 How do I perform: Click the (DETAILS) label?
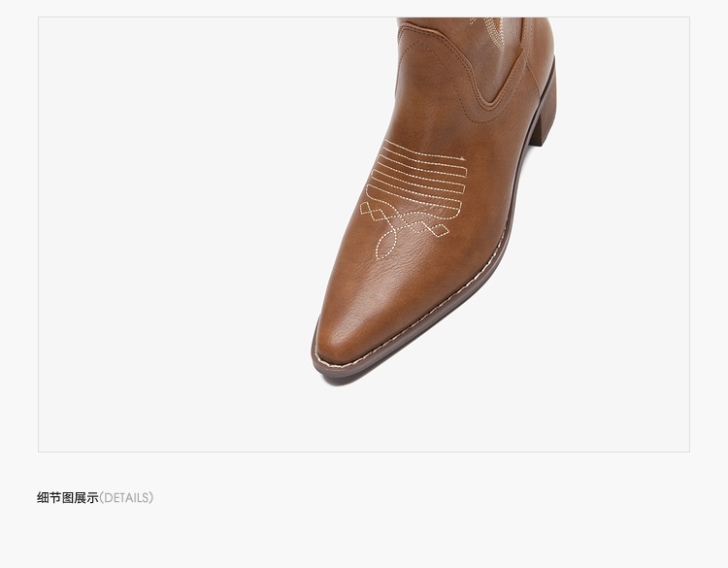(x=126, y=498)
